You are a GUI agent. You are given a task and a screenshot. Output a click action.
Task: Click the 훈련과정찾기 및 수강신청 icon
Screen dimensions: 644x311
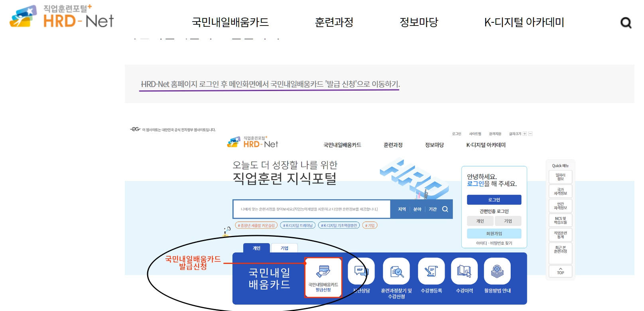(396, 271)
